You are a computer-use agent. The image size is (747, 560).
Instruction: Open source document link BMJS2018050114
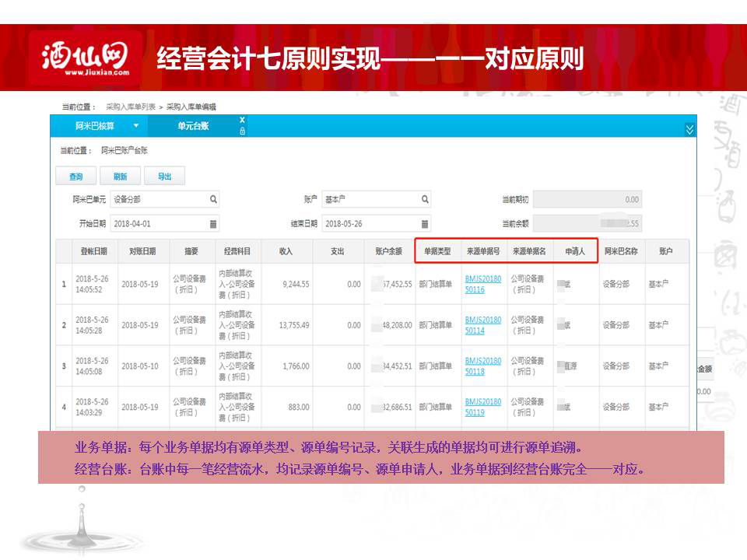click(x=482, y=325)
